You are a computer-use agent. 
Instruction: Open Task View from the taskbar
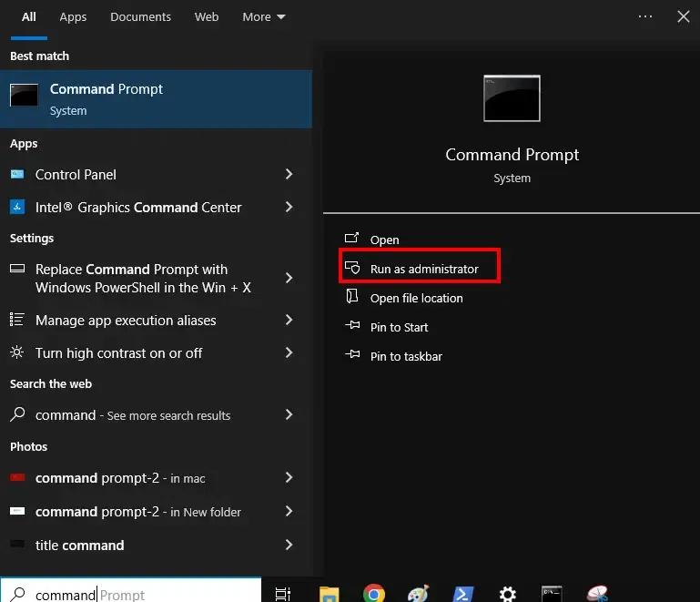pos(282,594)
